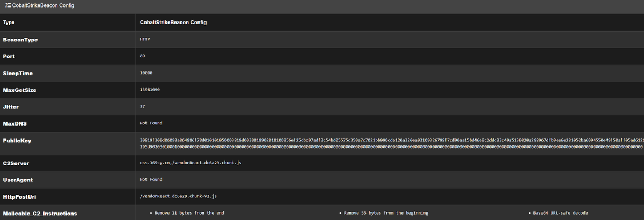Select the Malleable_C2_Instructions label
Screen dimensions: 644x220
coord(40,214)
